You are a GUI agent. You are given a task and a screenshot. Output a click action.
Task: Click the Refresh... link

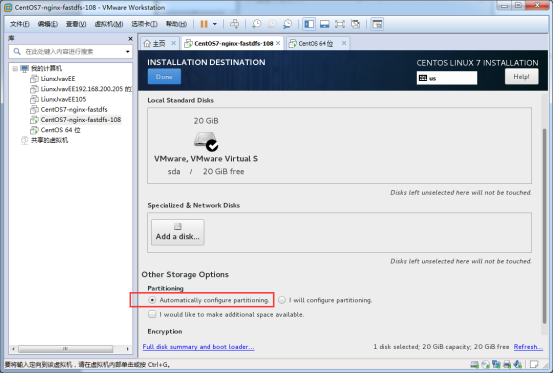(x=528, y=347)
